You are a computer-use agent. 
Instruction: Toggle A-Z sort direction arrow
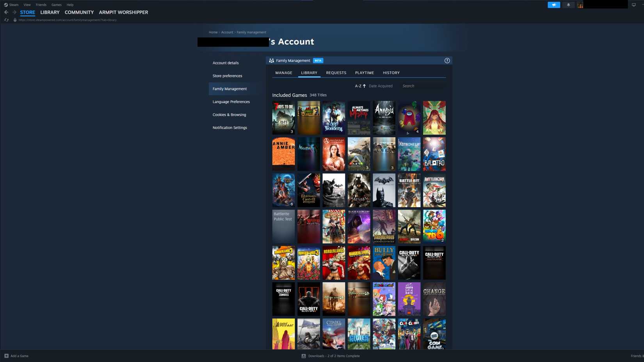pos(364,86)
